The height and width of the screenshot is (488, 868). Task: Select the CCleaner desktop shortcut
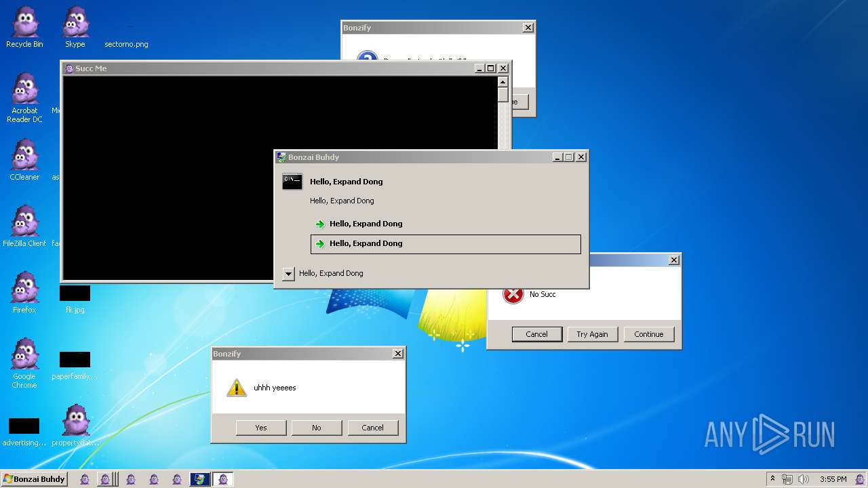pyautogui.click(x=24, y=160)
